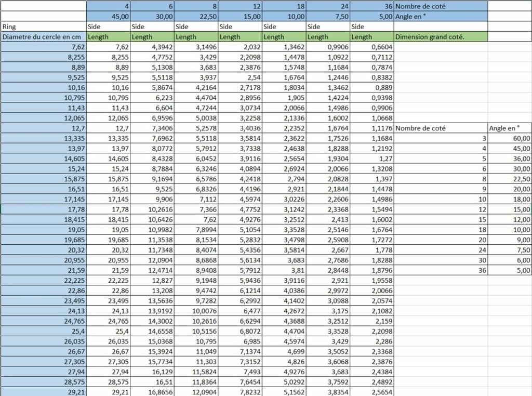532x396 pixels.
Task: Click the cell with value 6,604
Action: click(x=152, y=108)
